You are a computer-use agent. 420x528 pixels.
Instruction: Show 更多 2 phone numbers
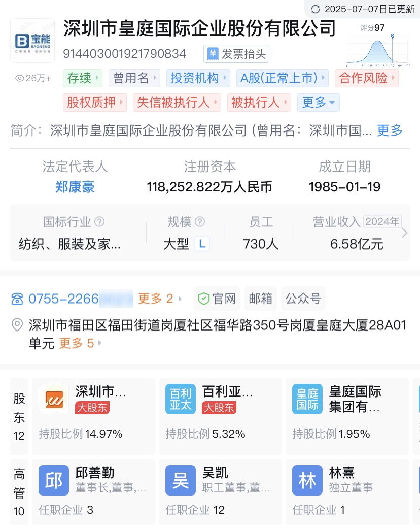[160, 299]
